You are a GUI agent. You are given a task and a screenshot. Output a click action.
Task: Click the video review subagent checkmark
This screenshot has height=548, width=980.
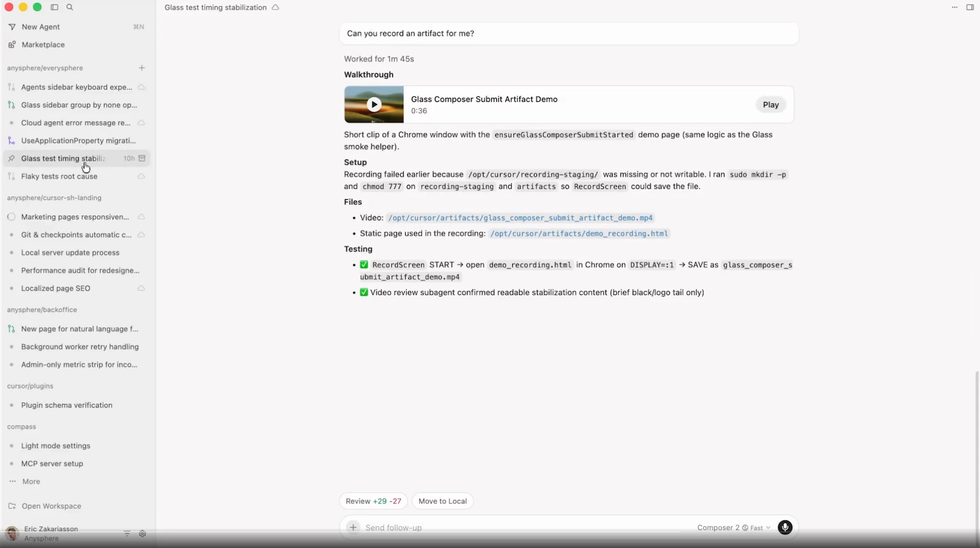point(363,292)
